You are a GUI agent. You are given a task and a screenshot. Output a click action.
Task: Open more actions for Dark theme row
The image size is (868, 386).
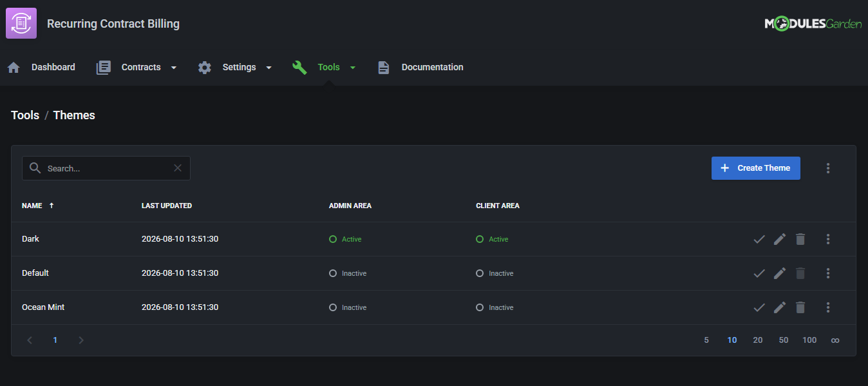828,239
